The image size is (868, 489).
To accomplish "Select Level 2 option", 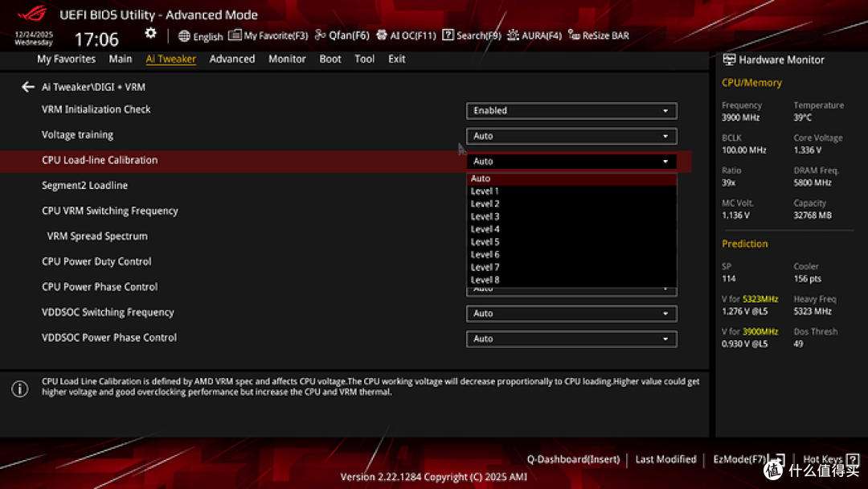I will pos(571,203).
